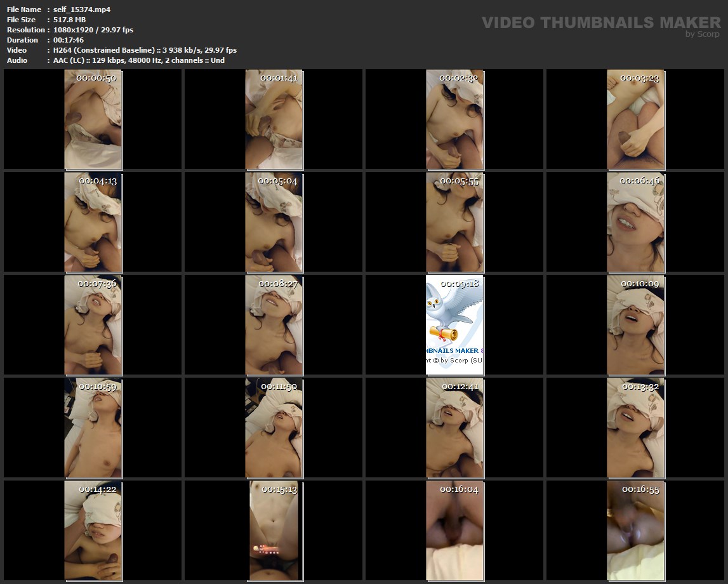728x584 pixels.
Task: Open the frame at timestamp 00:03:23
Action: coord(635,119)
